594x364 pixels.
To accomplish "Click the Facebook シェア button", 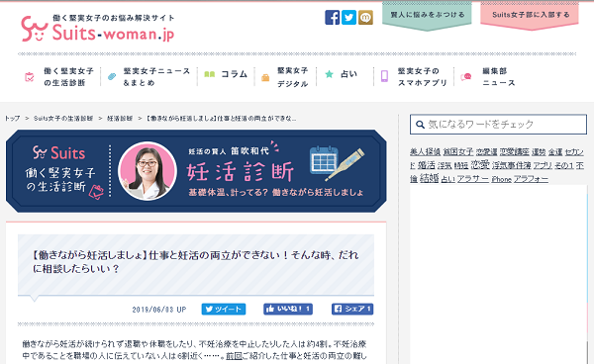I will click(x=352, y=310).
